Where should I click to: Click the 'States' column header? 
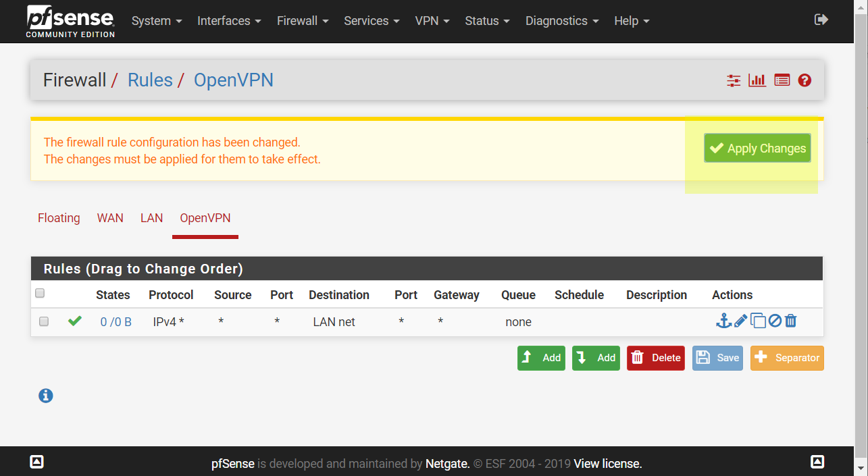coord(113,295)
